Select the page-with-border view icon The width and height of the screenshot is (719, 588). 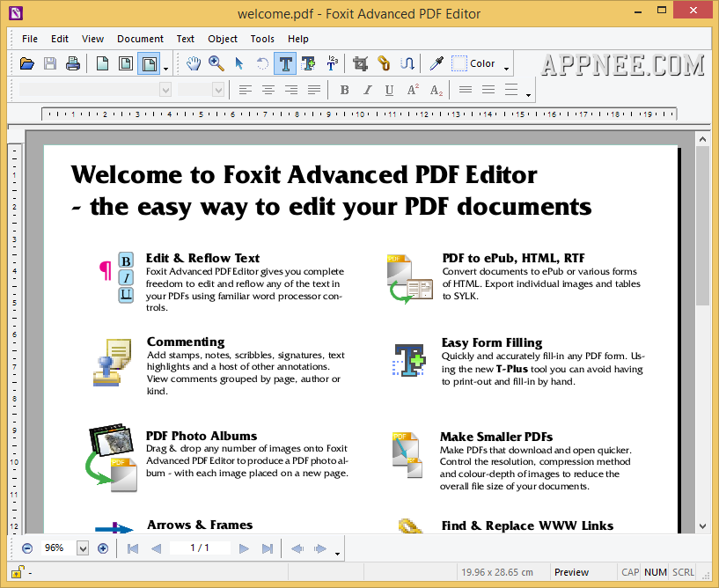[126, 63]
